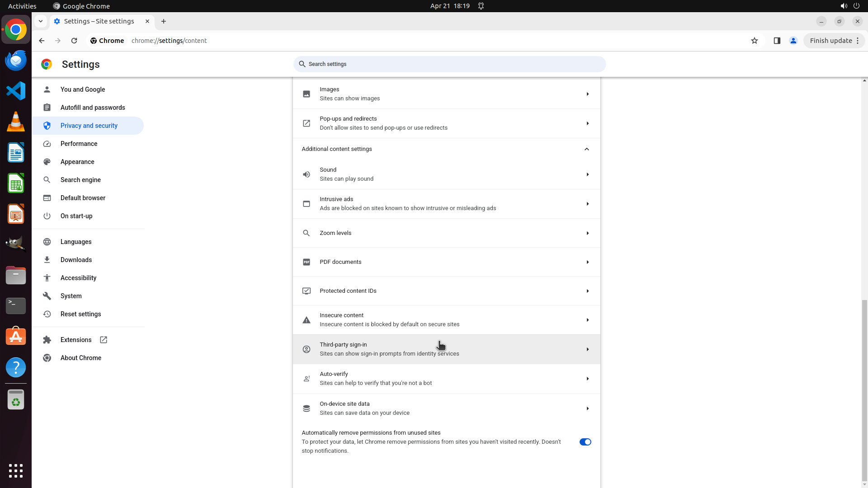Open new tab with plus icon
Image resolution: width=868 pixels, height=488 pixels.
[164, 21]
